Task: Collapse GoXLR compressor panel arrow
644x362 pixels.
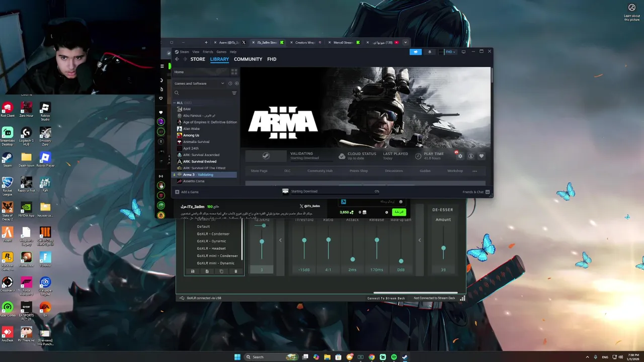Action: (420, 240)
